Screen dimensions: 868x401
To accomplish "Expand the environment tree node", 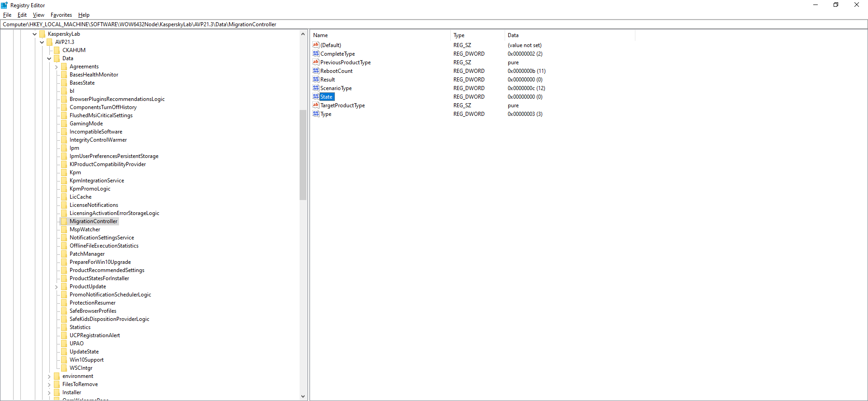I will [x=49, y=377].
